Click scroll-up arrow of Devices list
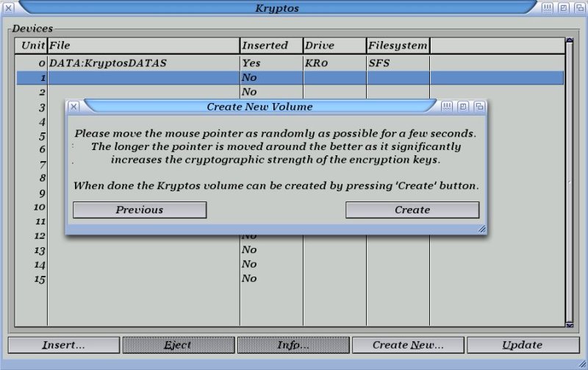The image size is (588, 370). pos(569,40)
